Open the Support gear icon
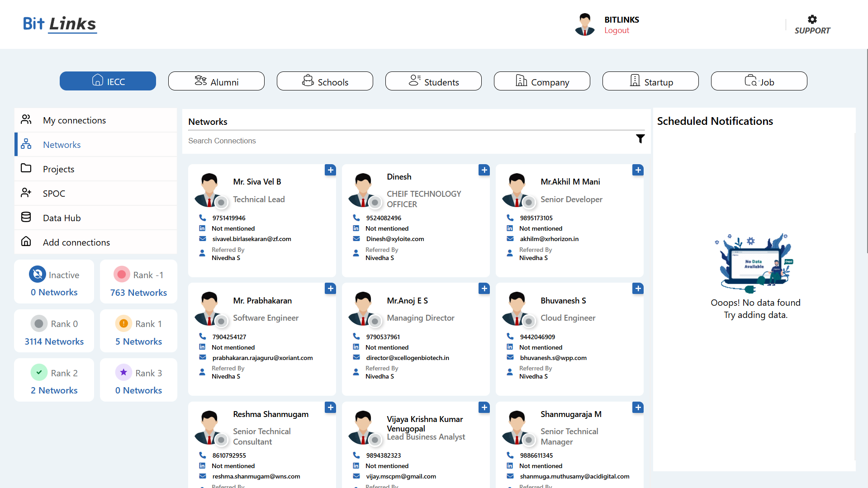The width and height of the screenshot is (868, 488). pyautogui.click(x=812, y=19)
